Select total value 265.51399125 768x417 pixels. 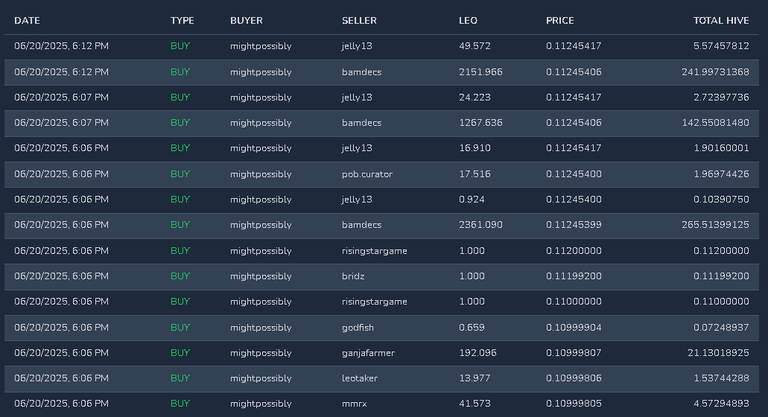[715, 225]
